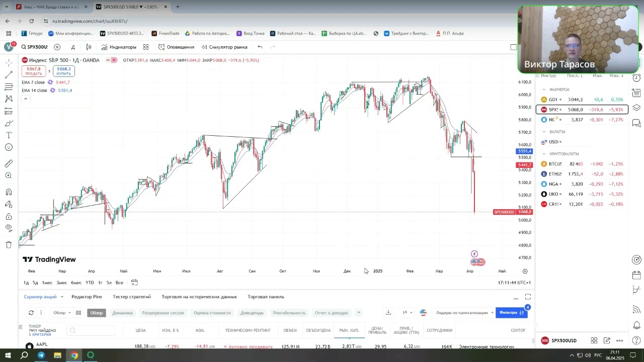The image size is (644, 362).
Task: Click the screener ticker search field
Action: point(91,330)
